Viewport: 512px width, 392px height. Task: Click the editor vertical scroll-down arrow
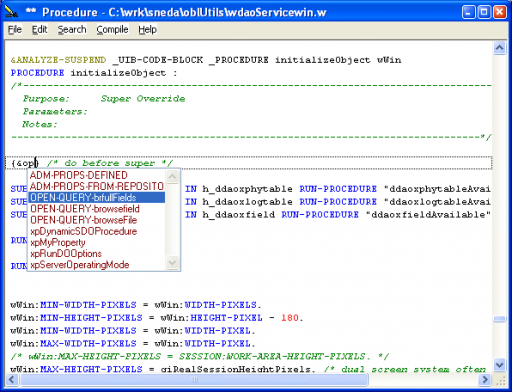(x=499, y=365)
